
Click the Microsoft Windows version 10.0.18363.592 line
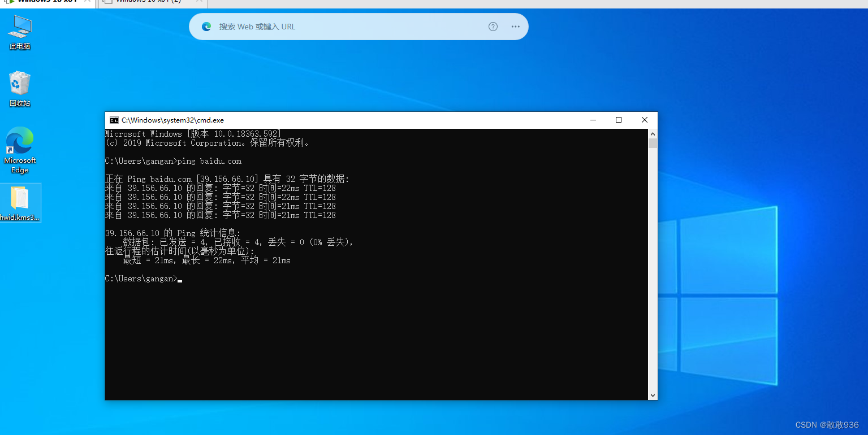click(x=193, y=134)
